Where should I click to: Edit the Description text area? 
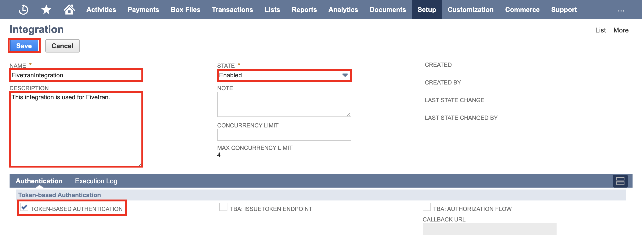pos(76,129)
